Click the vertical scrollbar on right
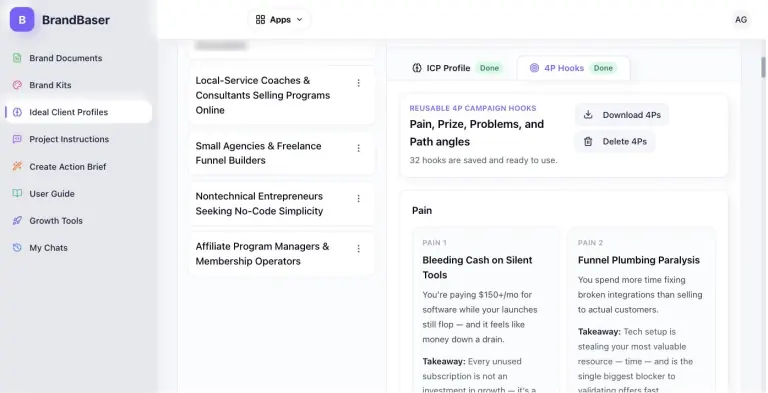 tap(763, 67)
